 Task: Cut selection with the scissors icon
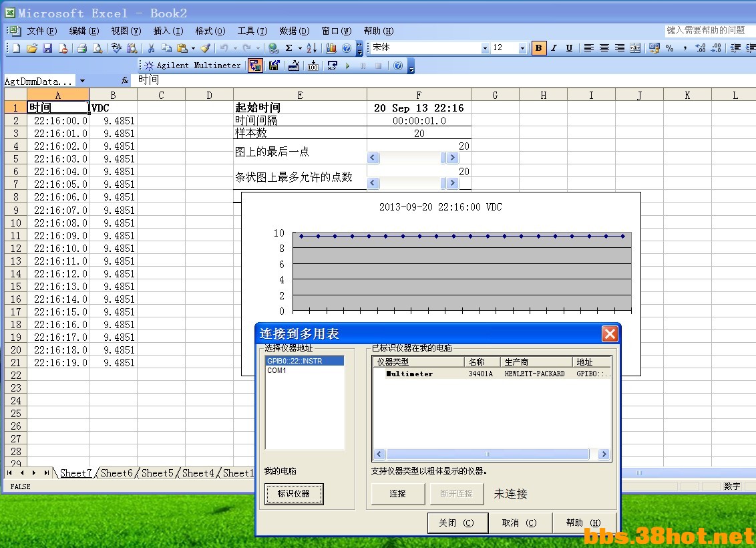point(151,47)
